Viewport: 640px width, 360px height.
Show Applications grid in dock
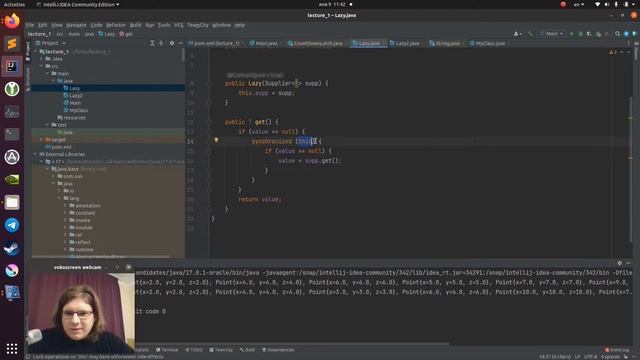coord(12,348)
